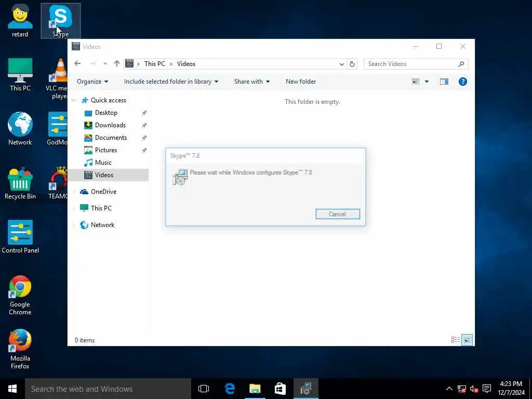The image size is (532, 399).
Task: Open Explorer help
Action: (462, 82)
